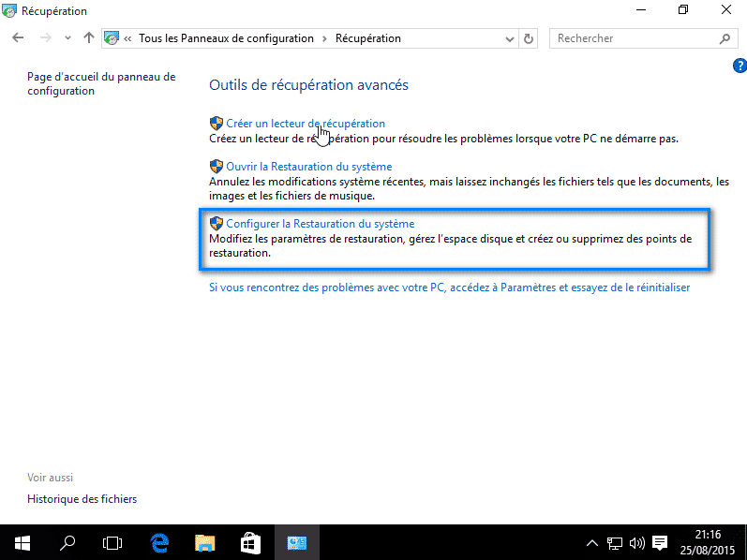Viewport: 747px width, 560px height.
Task: Click the réinitialiser Paramètres help link
Action: pyautogui.click(x=449, y=287)
